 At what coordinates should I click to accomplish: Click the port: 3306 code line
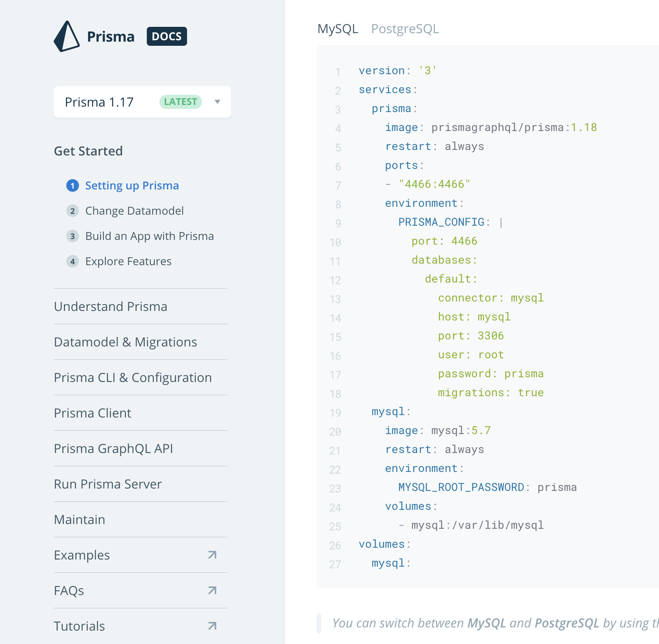pyautogui.click(x=471, y=336)
